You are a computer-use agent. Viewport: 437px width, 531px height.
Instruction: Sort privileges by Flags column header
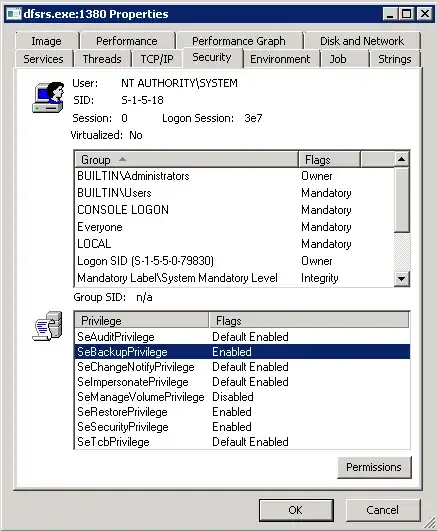coord(309,320)
